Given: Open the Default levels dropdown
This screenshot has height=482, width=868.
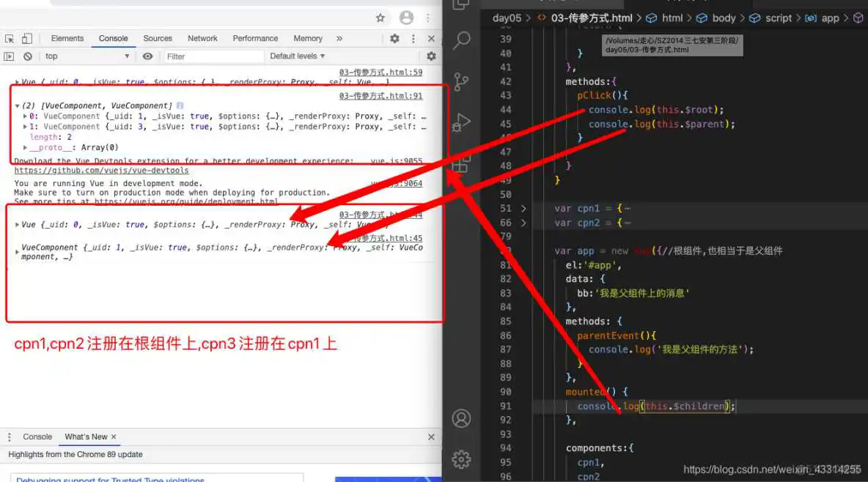Looking at the screenshot, I should pos(297,56).
